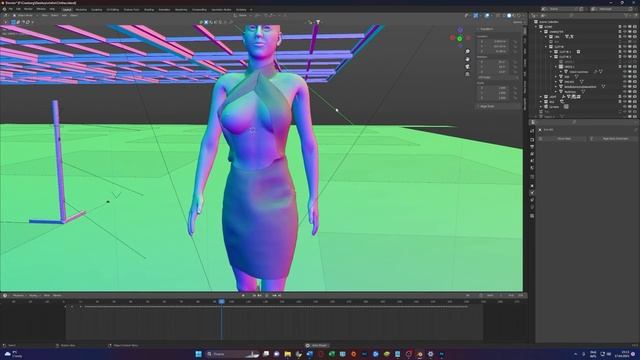Toggle the camera view icon

[467, 67]
